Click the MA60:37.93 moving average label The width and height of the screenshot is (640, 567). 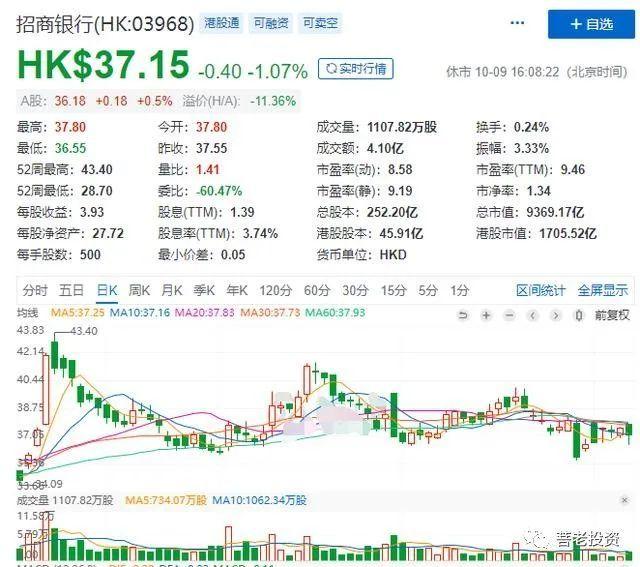point(336,313)
